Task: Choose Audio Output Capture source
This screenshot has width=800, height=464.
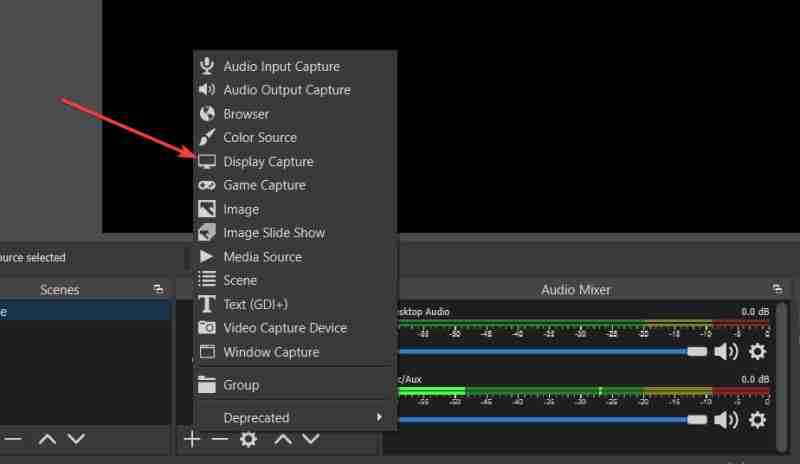Action: click(x=295, y=90)
